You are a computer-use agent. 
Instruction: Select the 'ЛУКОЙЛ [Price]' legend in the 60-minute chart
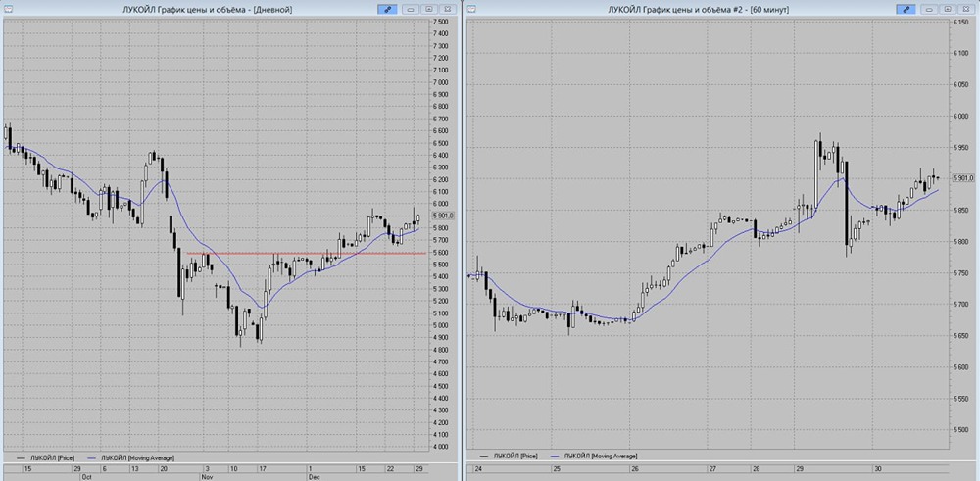(x=507, y=457)
